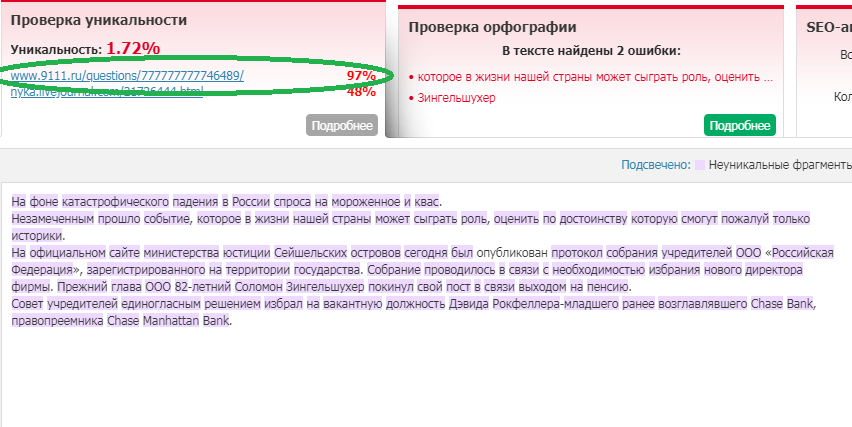Click the Подсвечено link
This screenshot has width=852, height=427.
coord(655,164)
